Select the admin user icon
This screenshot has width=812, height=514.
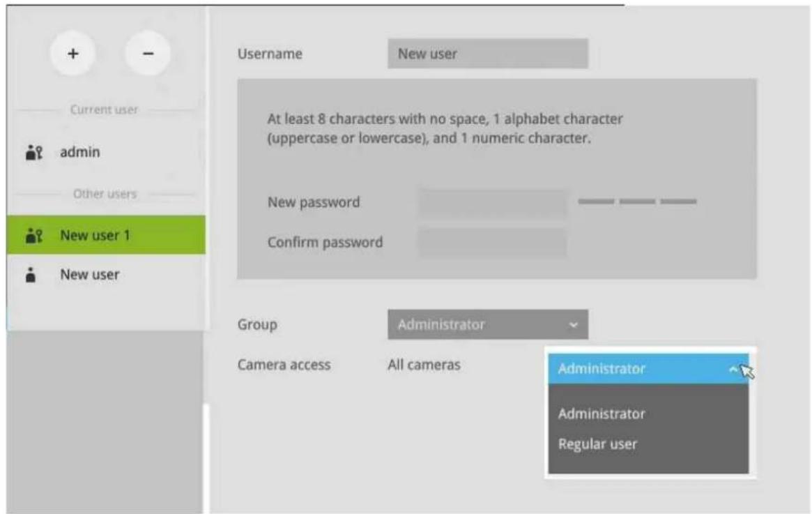33,152
